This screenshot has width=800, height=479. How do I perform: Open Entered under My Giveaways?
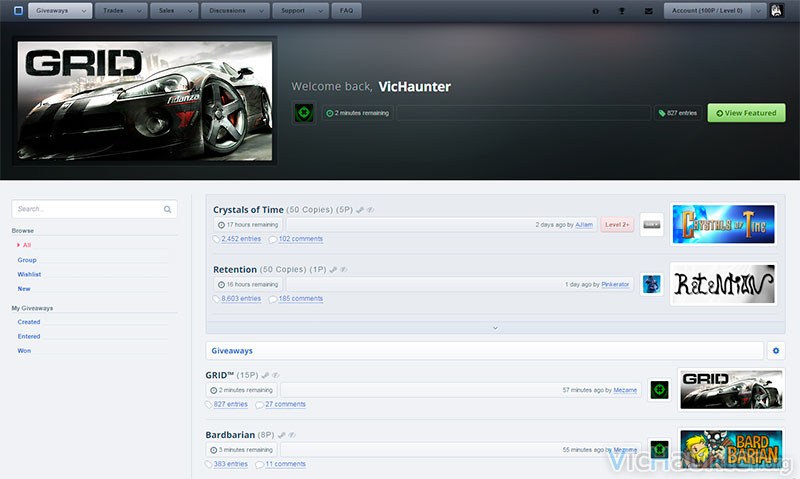click(29, 336)
